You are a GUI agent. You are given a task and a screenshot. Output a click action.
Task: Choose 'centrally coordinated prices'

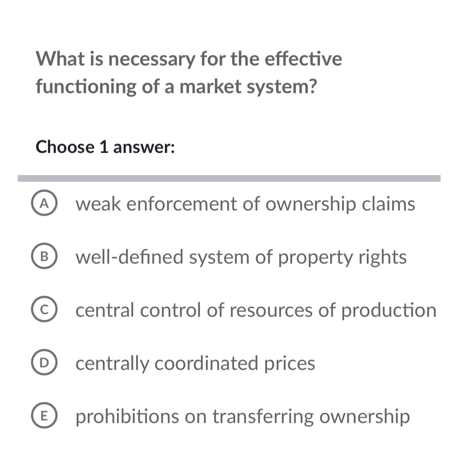[x=195, y=363]
